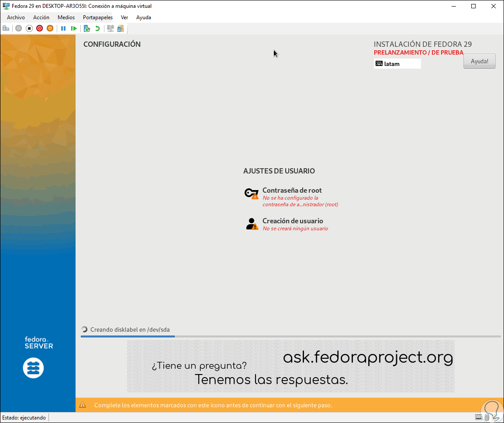The width and height of the screenshot is (504, 423).
Task: Click the ask.fedoraproject.org banner
Action: (290, 366)
